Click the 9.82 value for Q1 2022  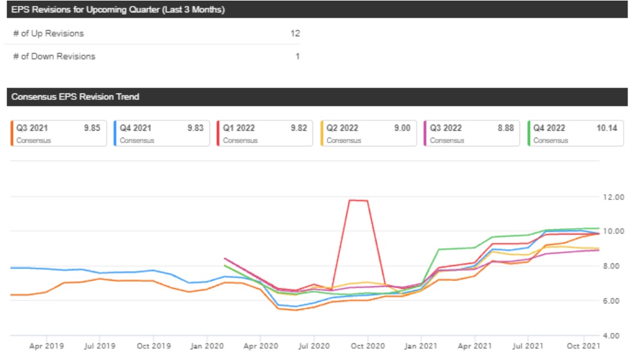[299, 128]
